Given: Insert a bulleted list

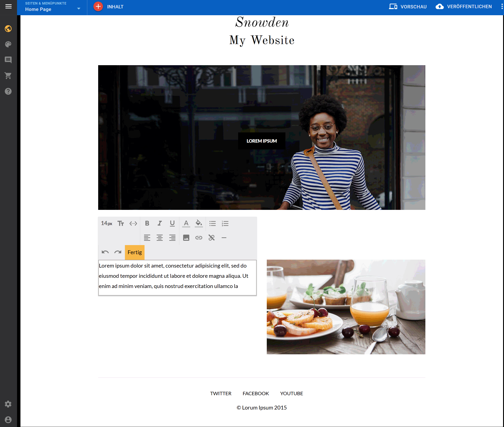Looking at the screenshot, I should tap(212, 223).
